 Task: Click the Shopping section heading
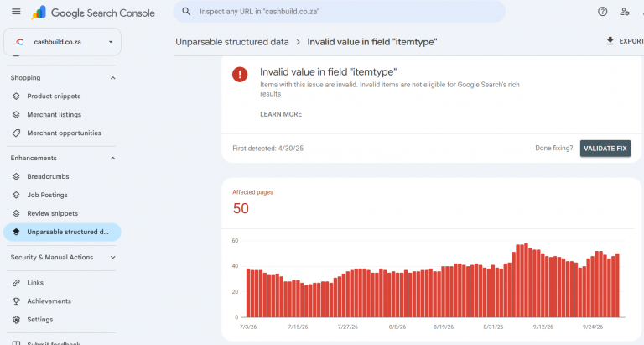pyautogui.click(x=25, y=78)
